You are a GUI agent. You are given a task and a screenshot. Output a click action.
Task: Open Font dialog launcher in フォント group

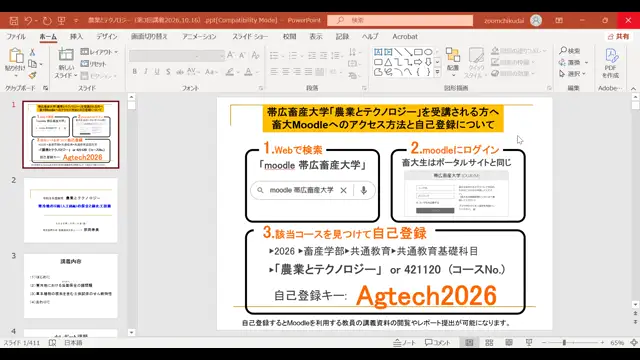pos(260,88)
